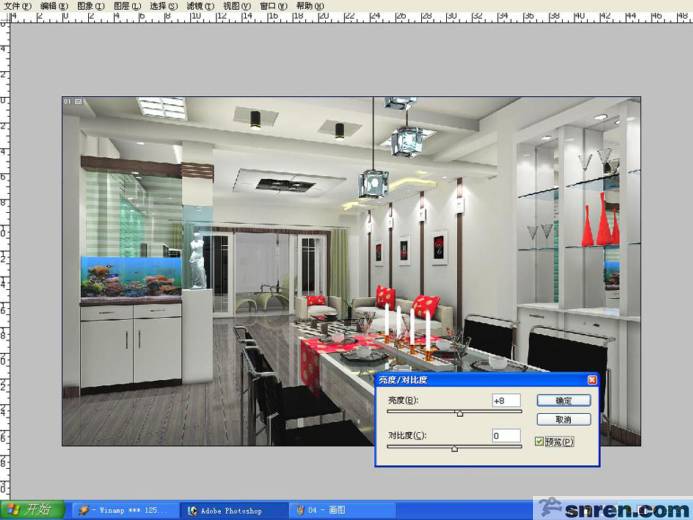Click the 亮度 value field showing +8
The width and height of the screenshot is (693, 520).
(505, 400)
